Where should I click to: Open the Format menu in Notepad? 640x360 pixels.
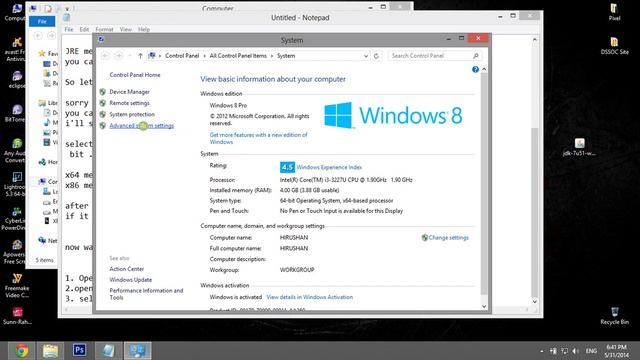[104, 29]
